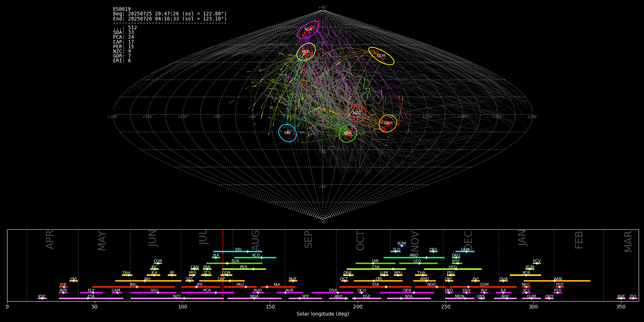Click the EVI label in timeline
Image resolution: width=644 pixels, height=322 pixels.
(633, 296)
